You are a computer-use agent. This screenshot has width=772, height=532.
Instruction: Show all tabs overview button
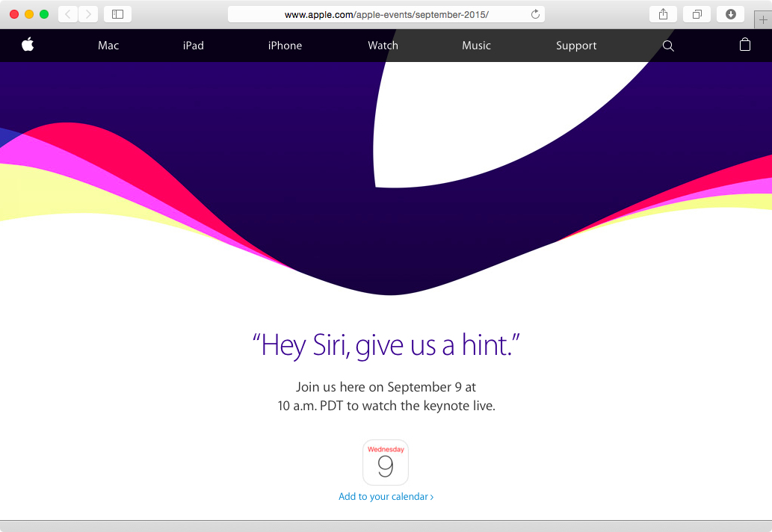point(697,14)
